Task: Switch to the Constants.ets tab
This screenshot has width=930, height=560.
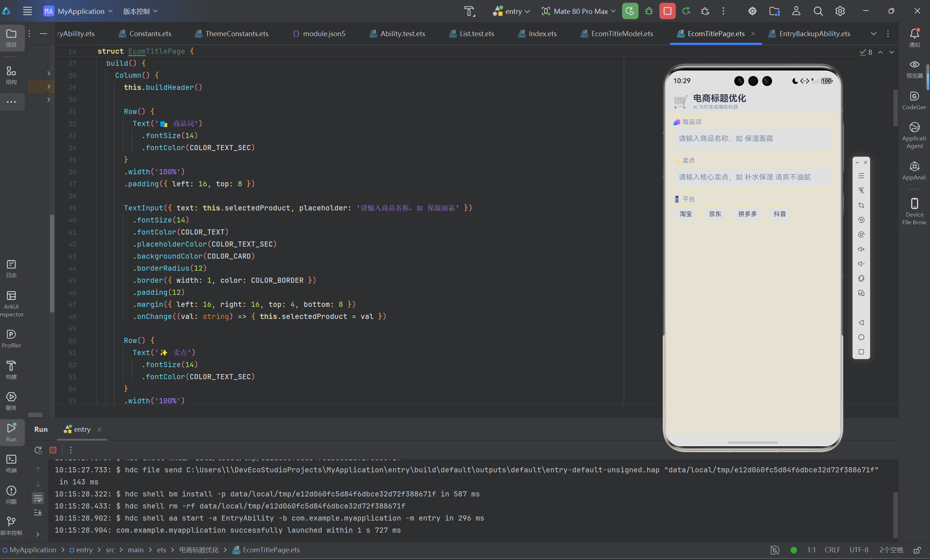Action: pos(145,34)
